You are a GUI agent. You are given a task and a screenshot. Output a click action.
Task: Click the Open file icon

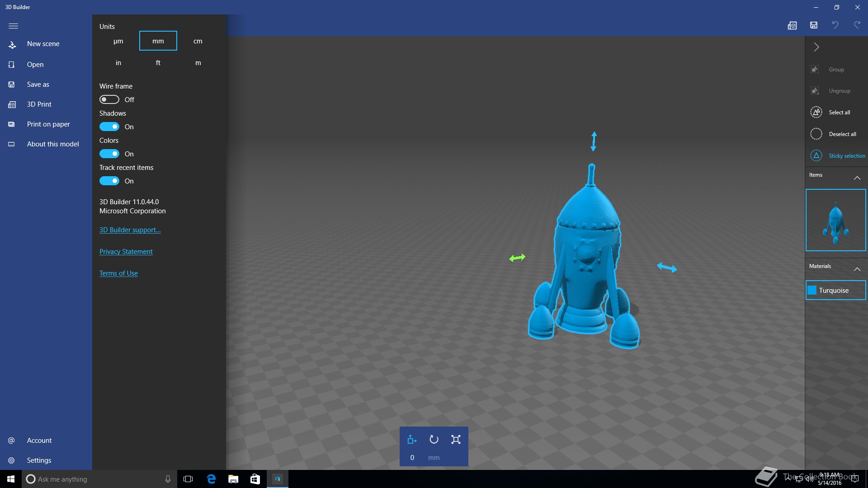click(x=12, y=65)
